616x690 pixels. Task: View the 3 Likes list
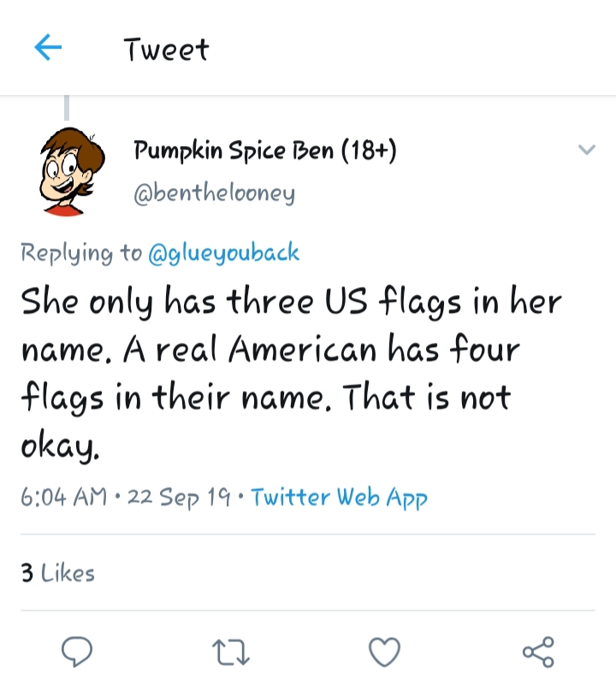[x=57, y=573]
